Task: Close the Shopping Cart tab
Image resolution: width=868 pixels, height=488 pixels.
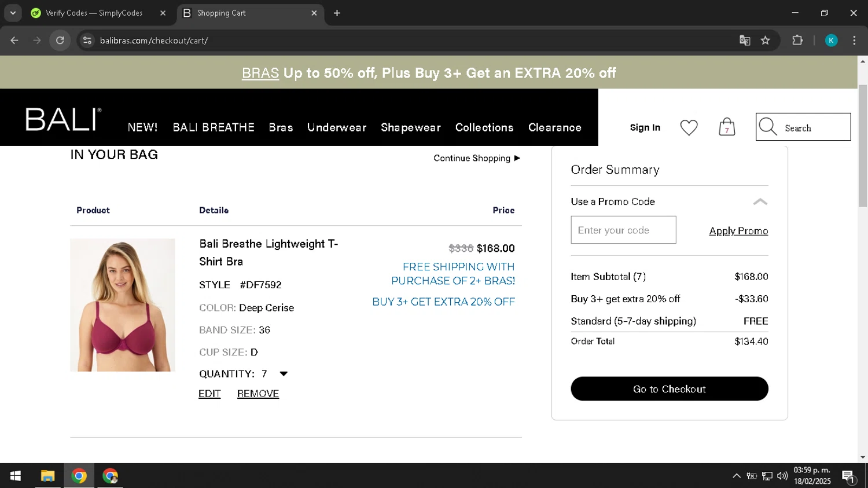Action: (314, 13)
